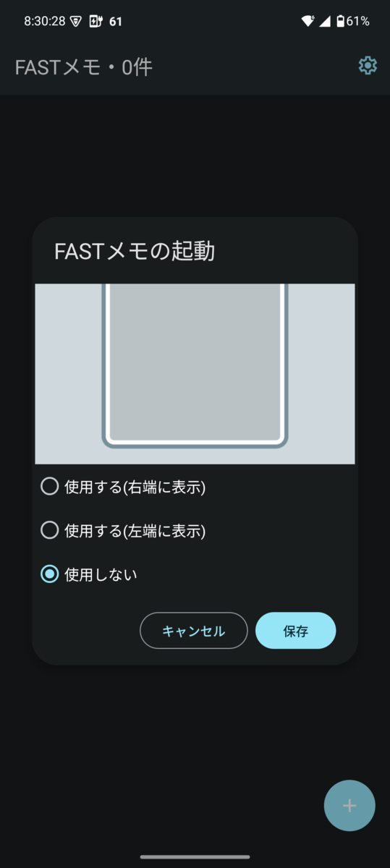The width and height of the screenshot is (390, 868).
Task: Tap the cellular signal strength icon
Action: pos(325,21)
